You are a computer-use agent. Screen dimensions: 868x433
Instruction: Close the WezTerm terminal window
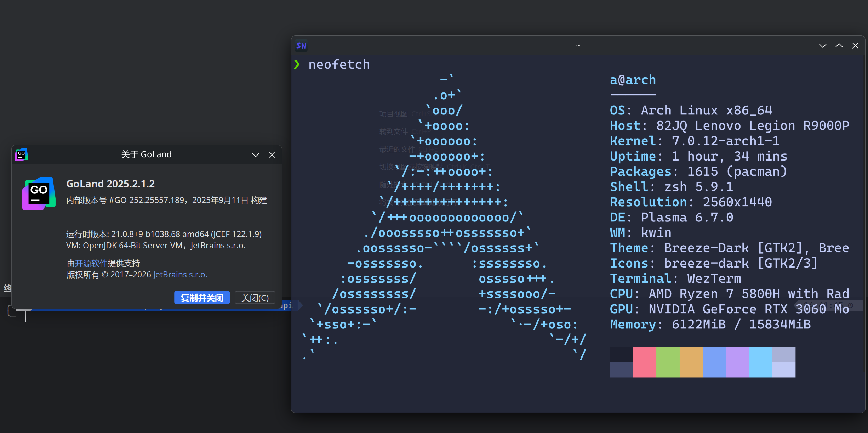click(855, 46)
